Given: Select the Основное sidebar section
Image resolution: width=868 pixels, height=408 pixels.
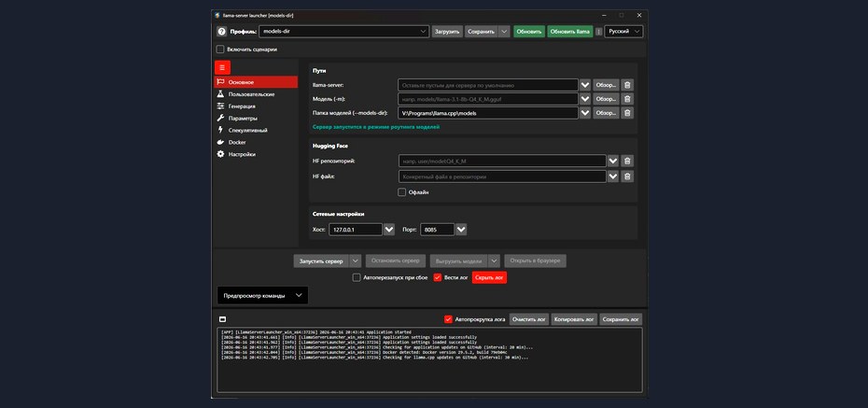Looking at the screenshot, I should [256, 82].
